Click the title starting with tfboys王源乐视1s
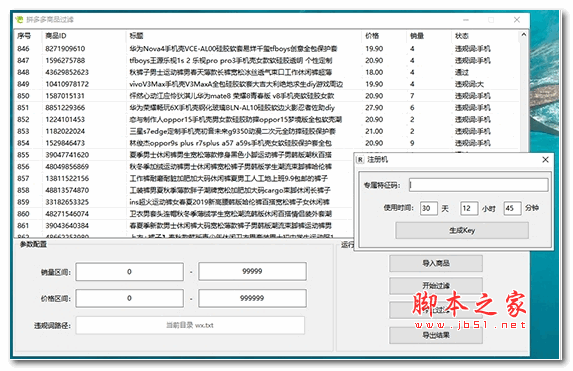Viewport: 573px width, 371px height. tap(231, 60)
